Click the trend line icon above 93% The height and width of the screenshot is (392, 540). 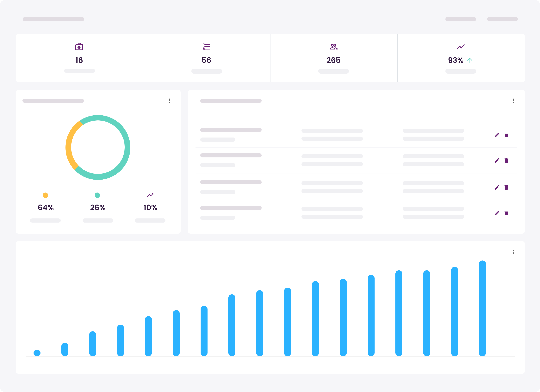[x=460, y=47]
